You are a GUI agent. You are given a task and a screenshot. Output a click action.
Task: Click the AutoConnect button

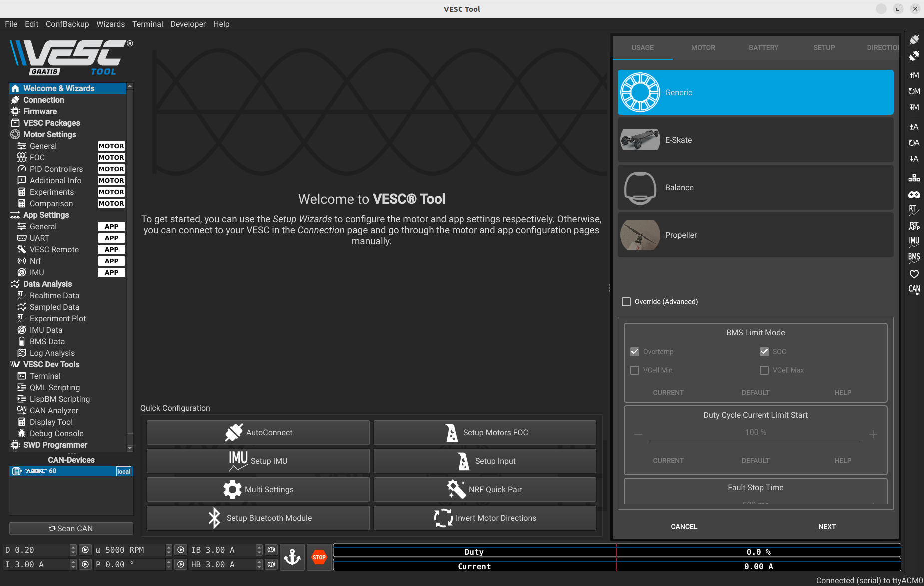[258, 433]
